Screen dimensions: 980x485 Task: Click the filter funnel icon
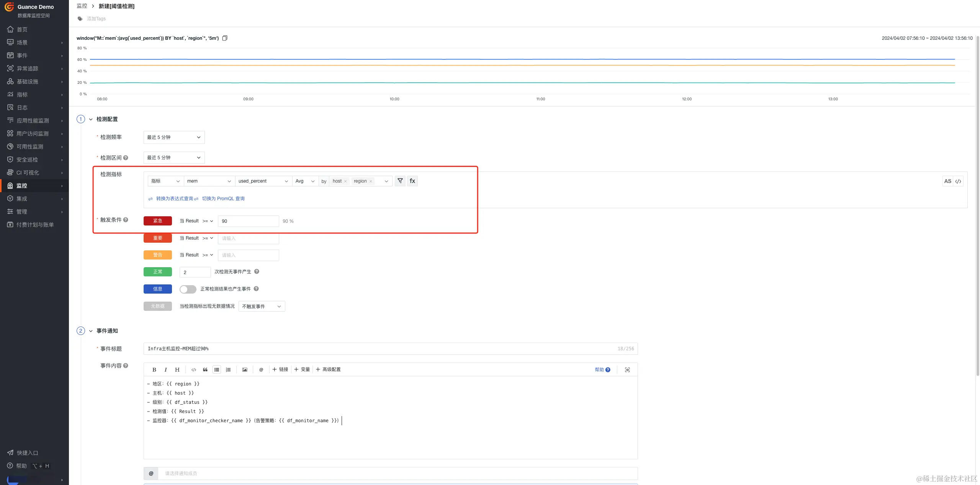pos(400,181)
